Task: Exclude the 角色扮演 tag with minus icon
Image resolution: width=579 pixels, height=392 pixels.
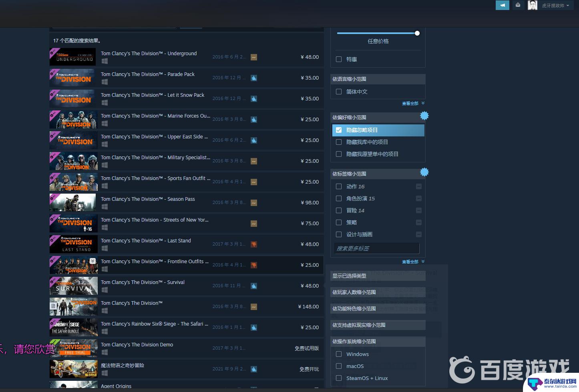Action: click(419, 198)
